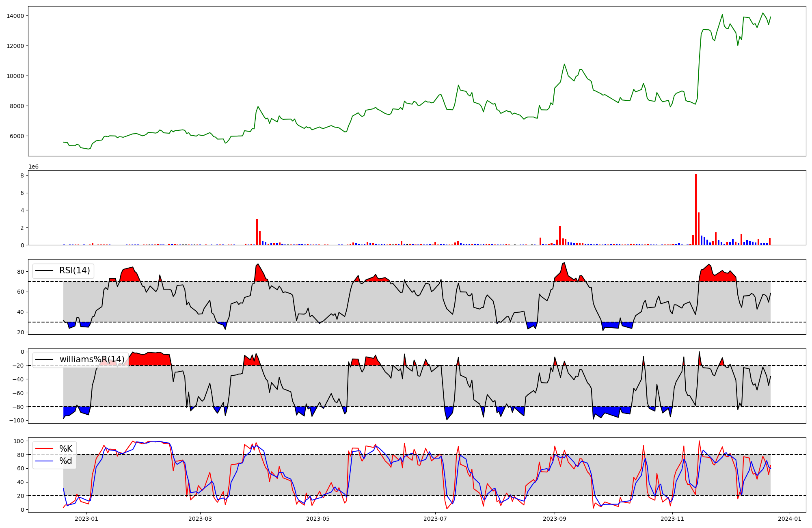
Task: Click the 2024-01 x-axis date label
Action: pyautogui.click(x=790, y=519)
